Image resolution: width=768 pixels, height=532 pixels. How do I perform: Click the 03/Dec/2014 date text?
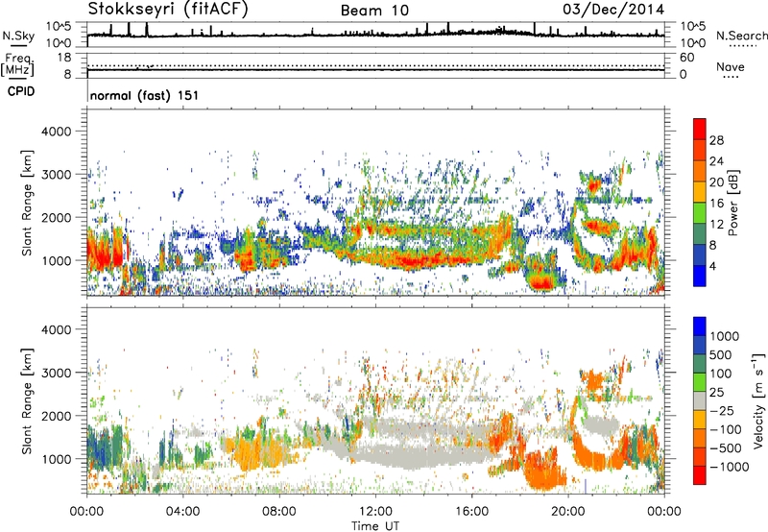pos(613,10)
